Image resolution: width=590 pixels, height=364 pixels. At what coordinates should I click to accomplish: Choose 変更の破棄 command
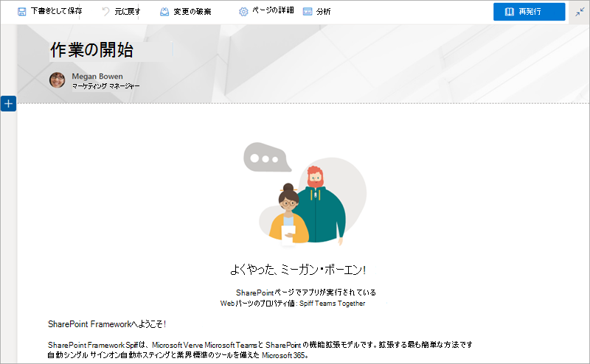pos(192,12)
